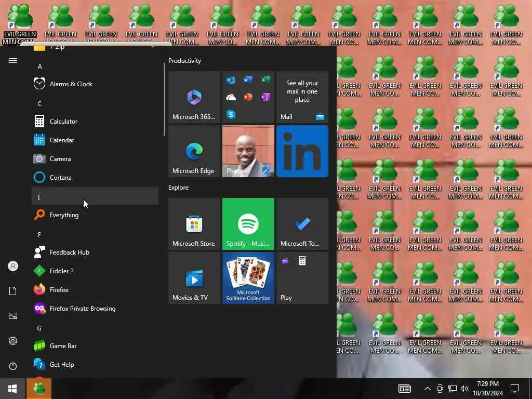Open Settings gear in Start sidebar

[x=13, y=341]
